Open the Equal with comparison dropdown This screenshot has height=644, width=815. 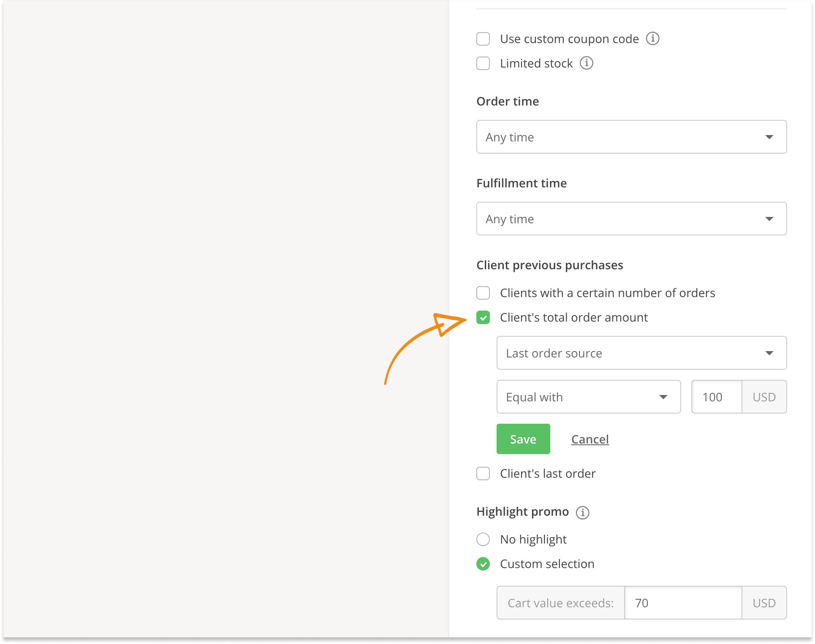[x=588, y=397]
